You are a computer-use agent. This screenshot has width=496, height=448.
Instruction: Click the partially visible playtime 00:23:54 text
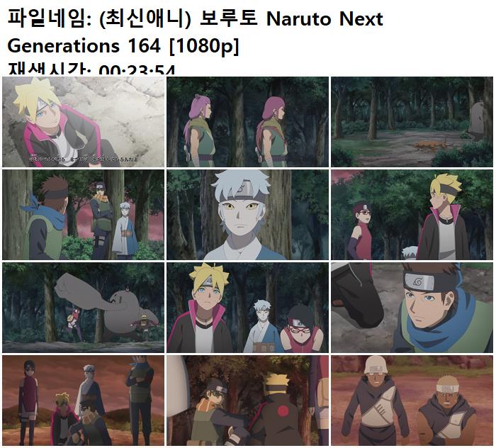pos(91,69)
